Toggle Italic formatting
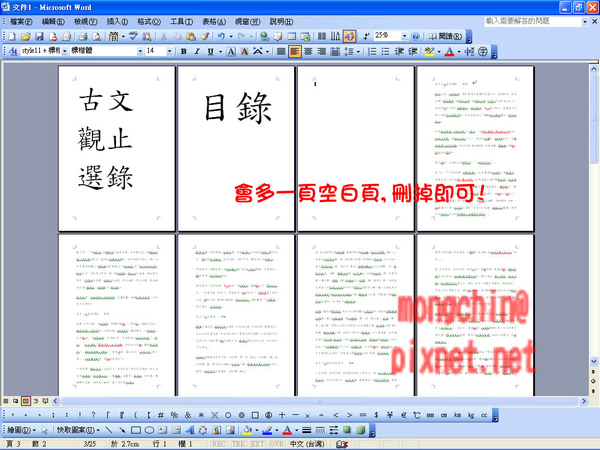 click(197, 51)
